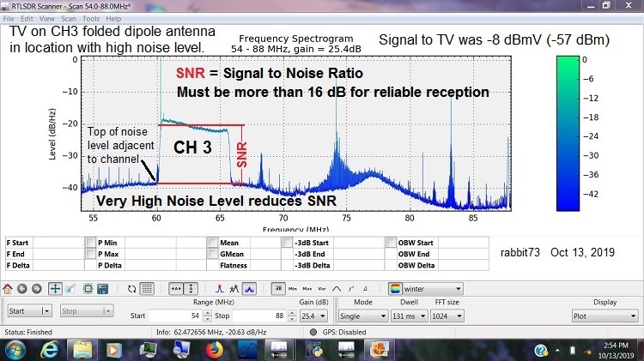Toggle the Mean measurement checkbox
Viewport: 644px width, 361px height.
[212, 243]
